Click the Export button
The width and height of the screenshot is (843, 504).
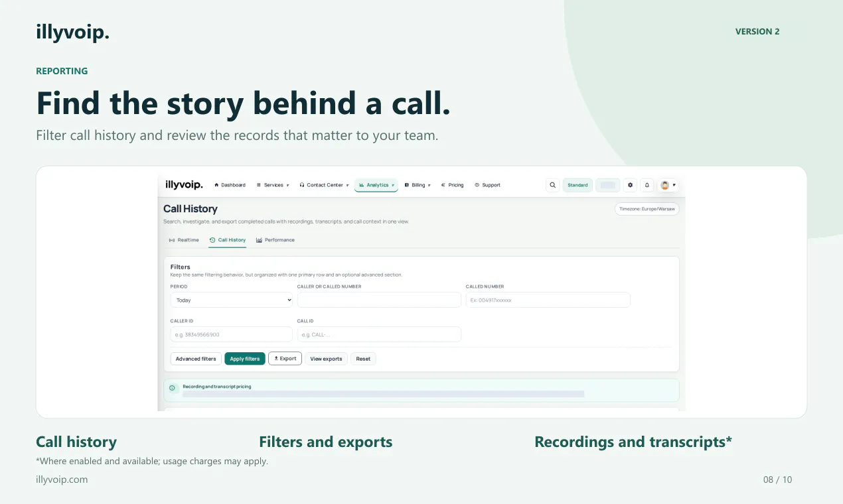point(285,359)
